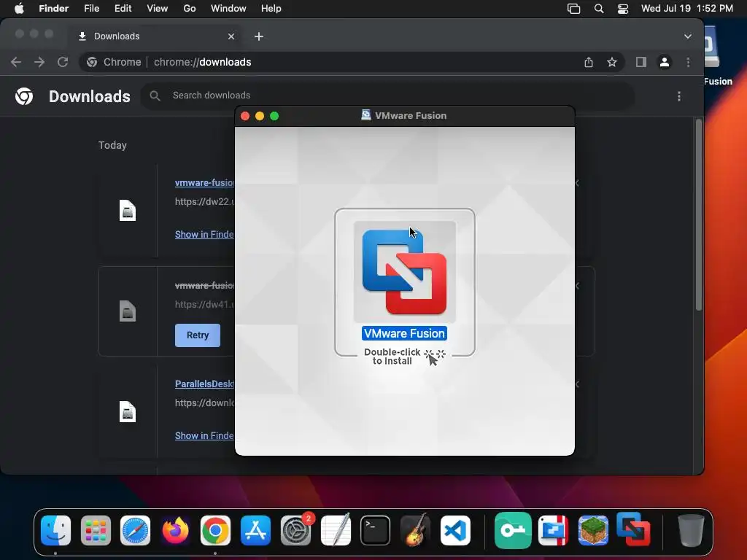Viewport: 747px width, 560px height.
Task: Open Finder from the Dock
Action: pyautogui.click(x=55, y=531)
